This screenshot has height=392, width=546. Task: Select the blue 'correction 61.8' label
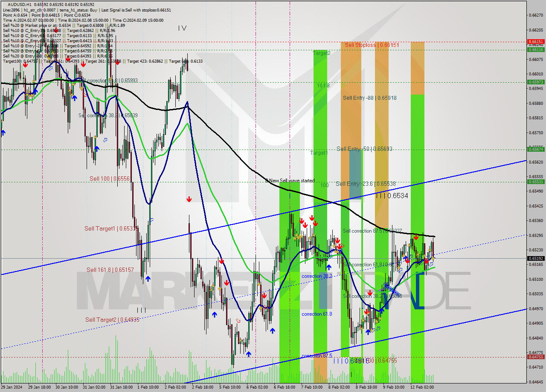pyautogui.click(x=317, y=314)
